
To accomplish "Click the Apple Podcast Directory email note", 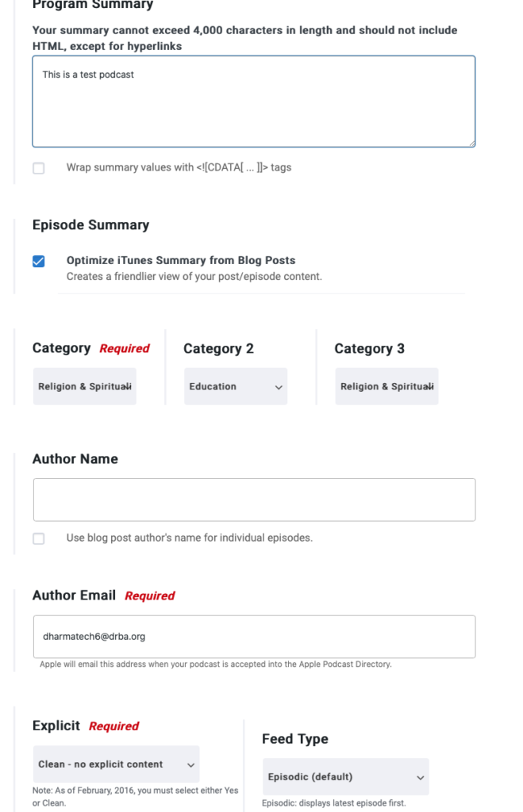I will click(x=216, y=664).
